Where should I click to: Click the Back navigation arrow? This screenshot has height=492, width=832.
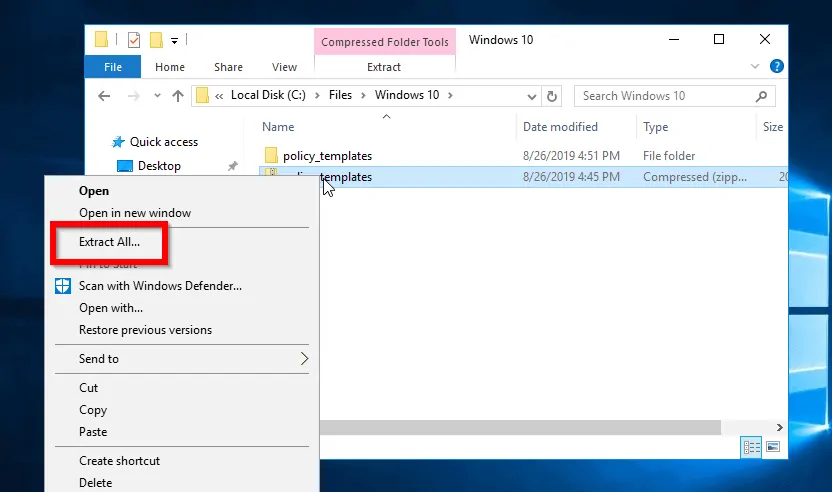click(104, 96)
